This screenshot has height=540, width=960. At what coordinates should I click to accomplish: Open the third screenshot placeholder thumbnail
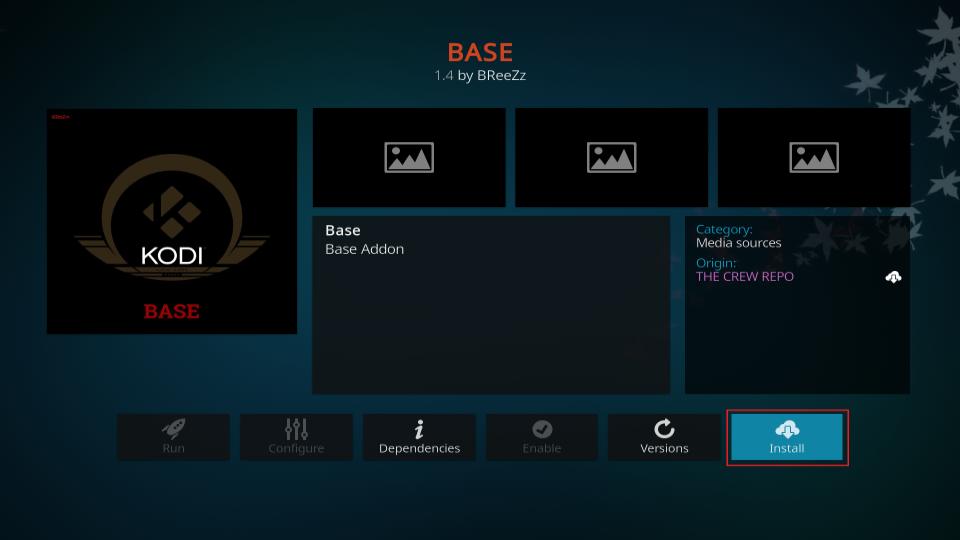coord(814,157)
